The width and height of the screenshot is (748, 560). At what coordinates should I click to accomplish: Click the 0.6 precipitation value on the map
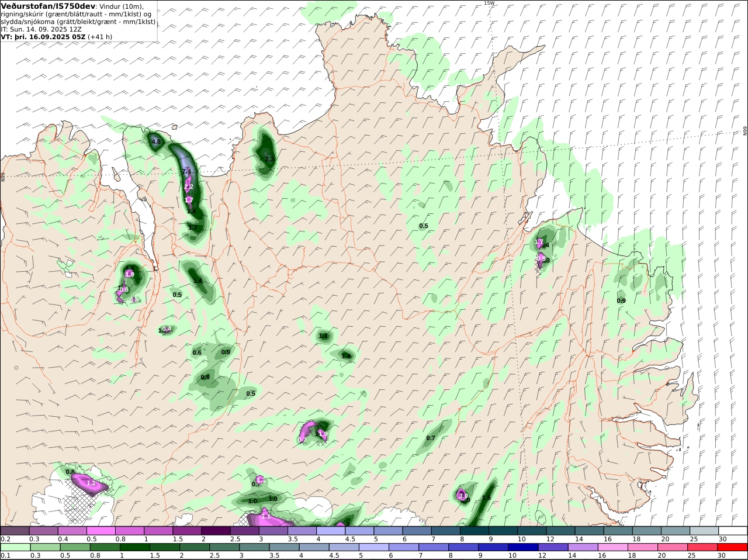click(197, 352)
